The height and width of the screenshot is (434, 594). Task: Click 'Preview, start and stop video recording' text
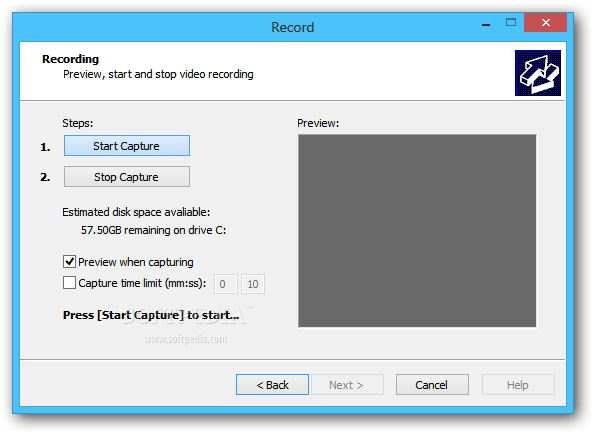coord(158,74)
